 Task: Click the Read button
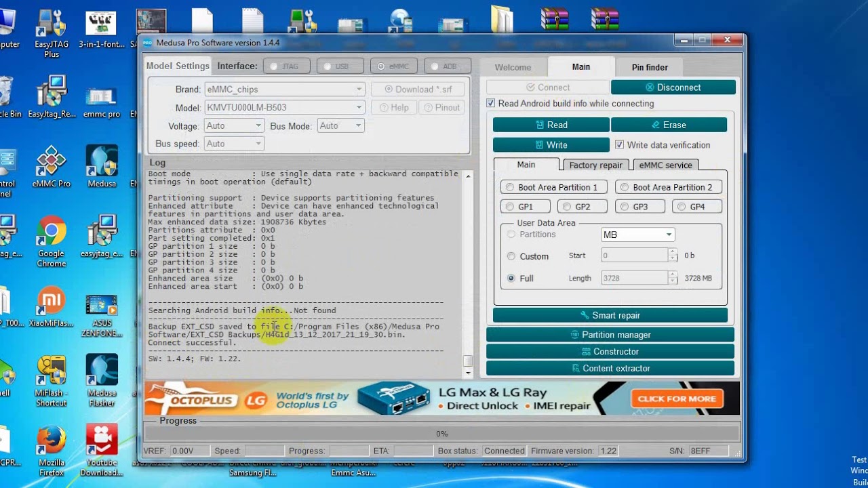point(551,125)
